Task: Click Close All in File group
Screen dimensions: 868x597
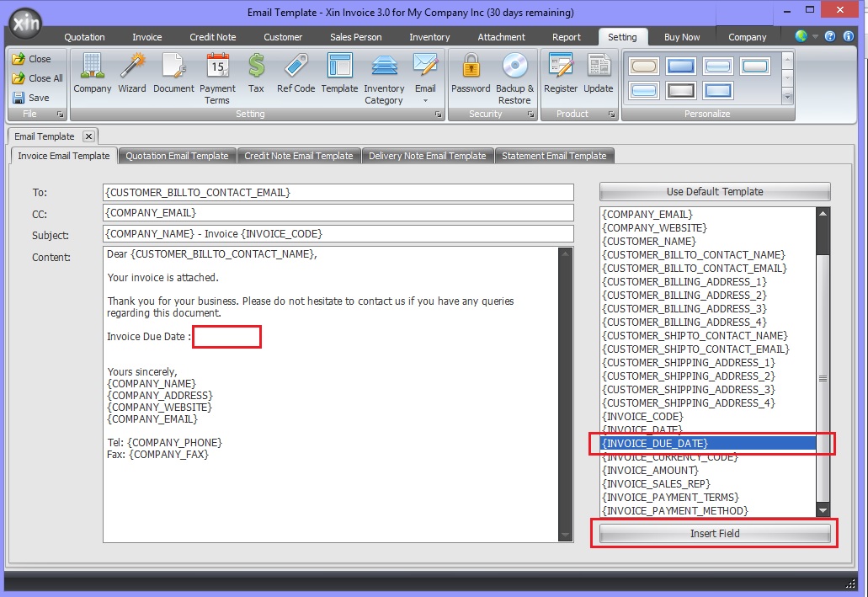Action: click(38, 78)
